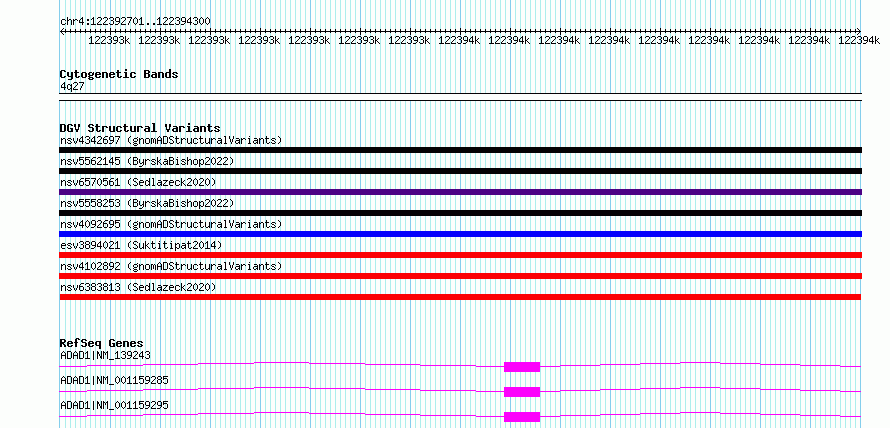Screen dimensions: 890x428
Task: Open variant label nsv5562145 (ByrskaBishop2022)
Action: click(x=147, y=161)
